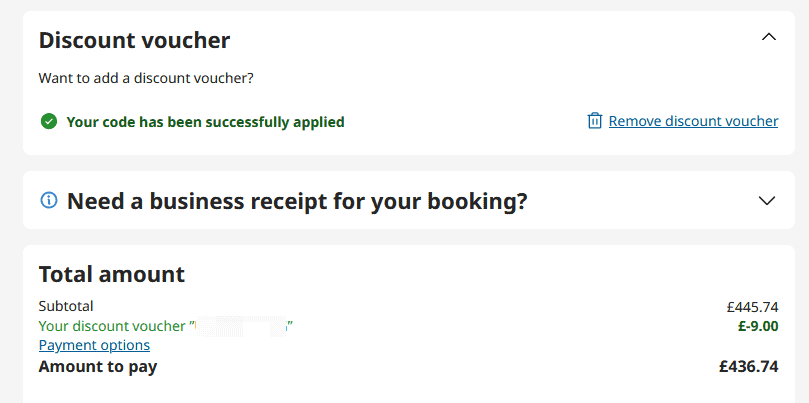Screen dimensions: 809x403
Task: Click the Subtotal label
Action: tap(65, 306)
